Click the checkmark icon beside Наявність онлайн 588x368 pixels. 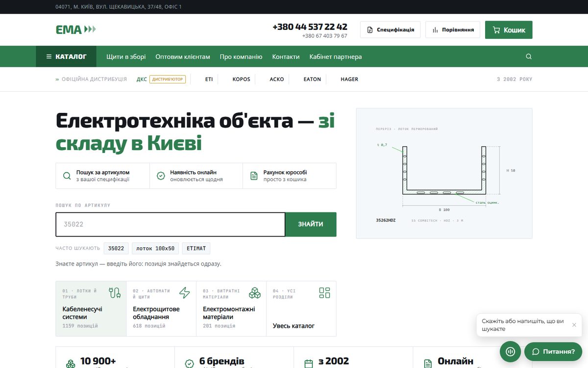point(161,176)
